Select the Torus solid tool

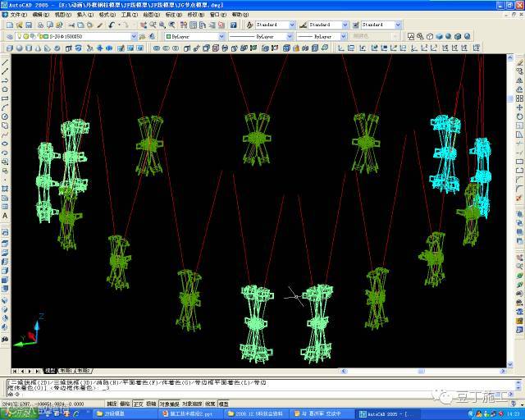(x=57, y=48)
